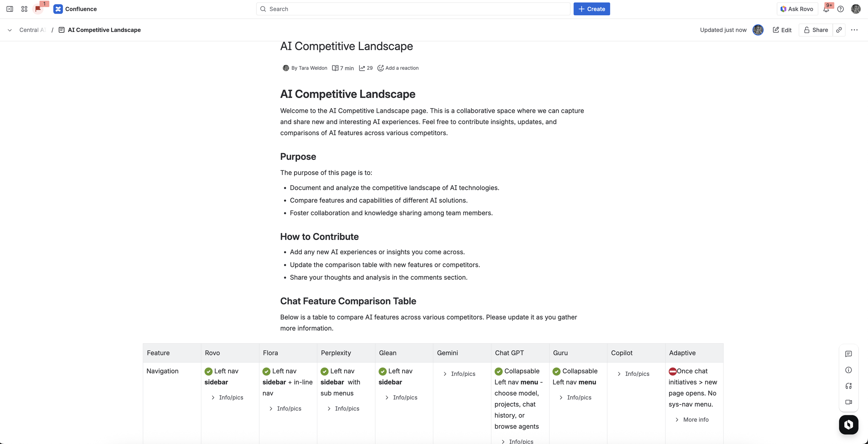Image resolution: width=868 pixels, height=444 pixels.
Task: Expand More info under Adaptive column
Action: [692, 420]
